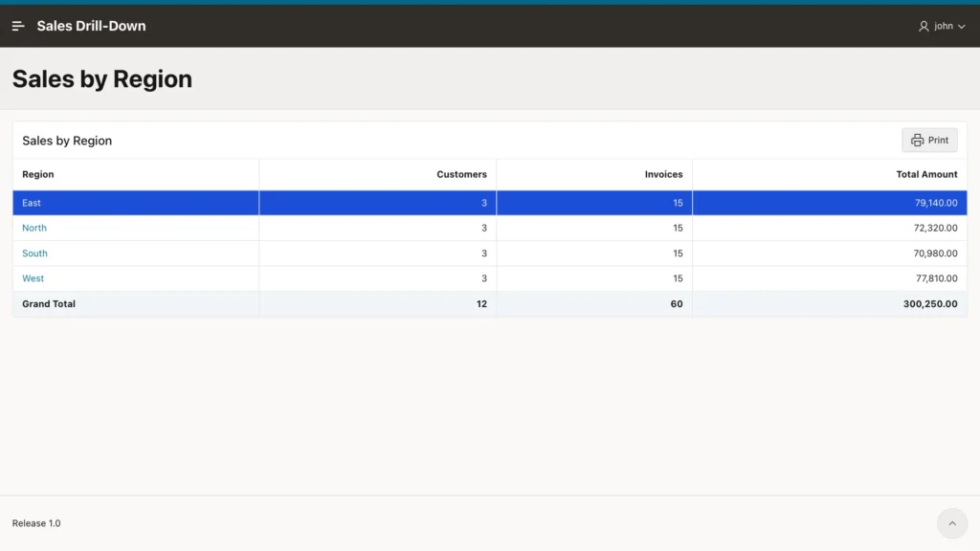Click the Sales by Region page heading
Screen dimensions: 980x551
102,78
